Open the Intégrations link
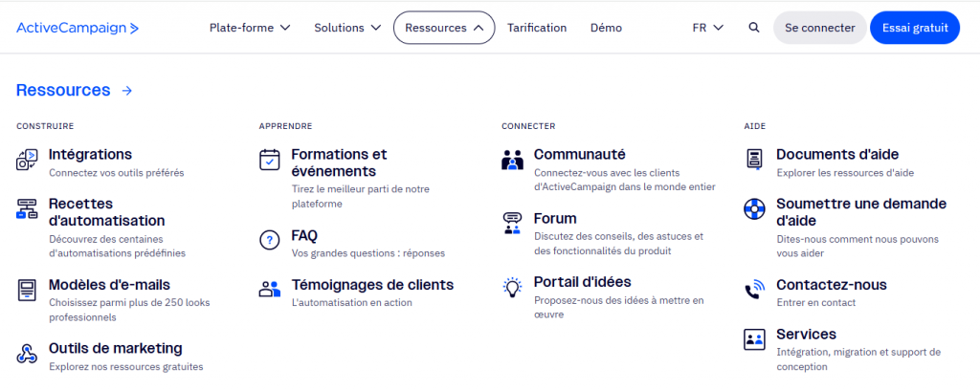Screen dimensions: 980x390 [91, 154]
